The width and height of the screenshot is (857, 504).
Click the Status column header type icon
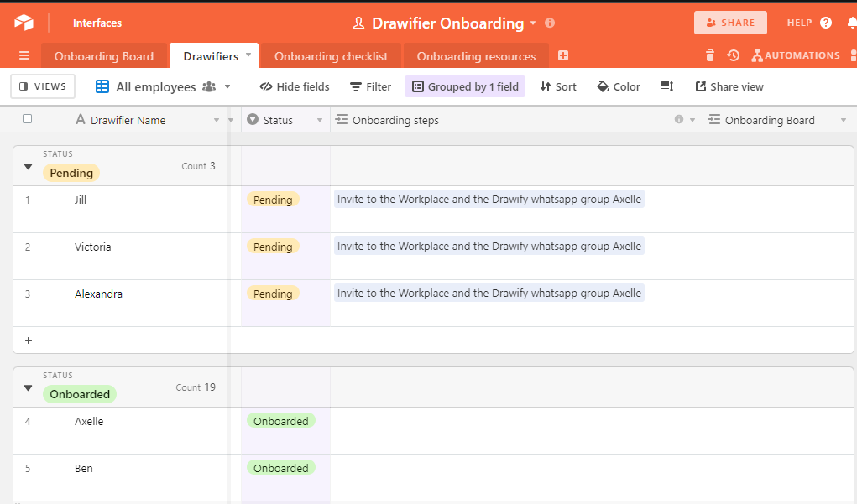pos(253,119)
